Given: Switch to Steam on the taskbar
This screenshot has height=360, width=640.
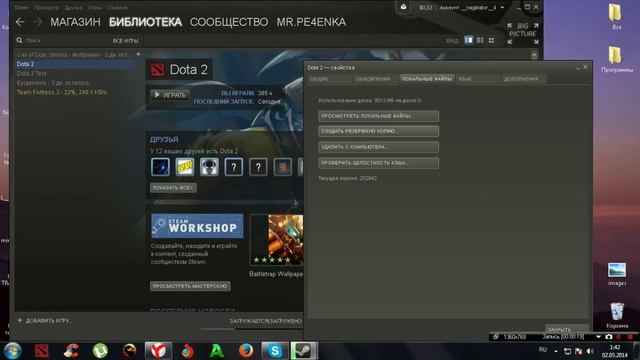Looking at the screenshot, I should click(304, 351).
